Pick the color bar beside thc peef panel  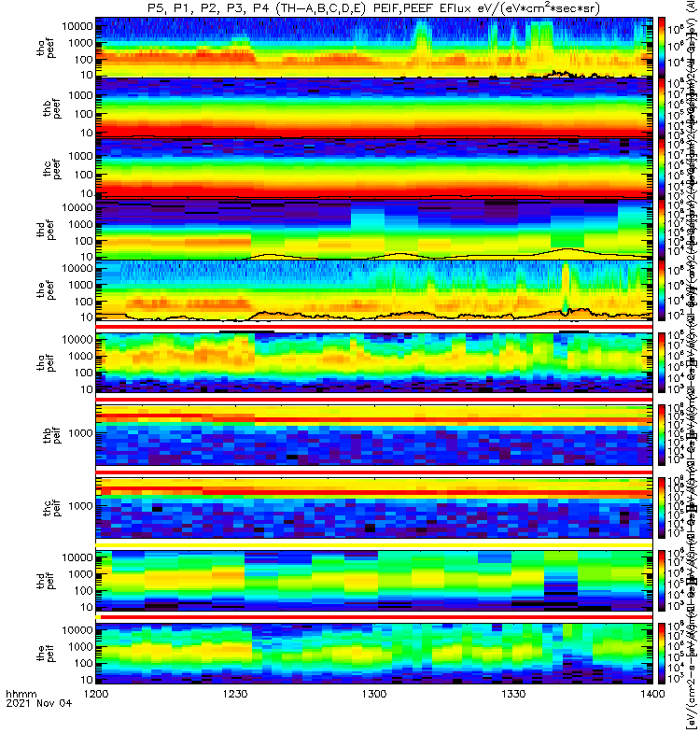tap(662, 169)
